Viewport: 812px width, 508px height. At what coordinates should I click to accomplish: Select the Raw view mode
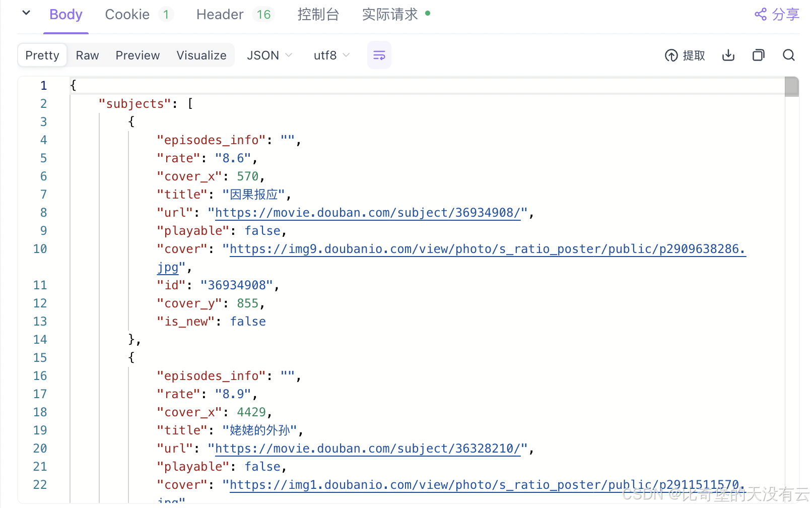click(x=87, y=55)
